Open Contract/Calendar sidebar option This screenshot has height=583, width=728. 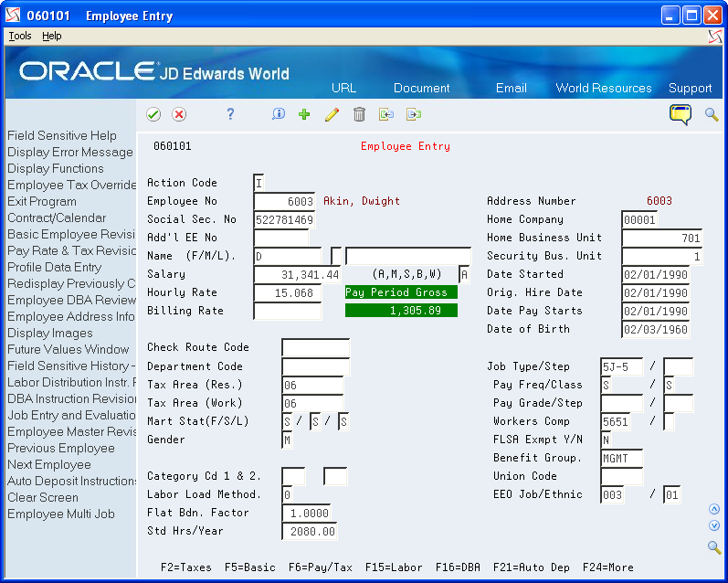point(57,217)
